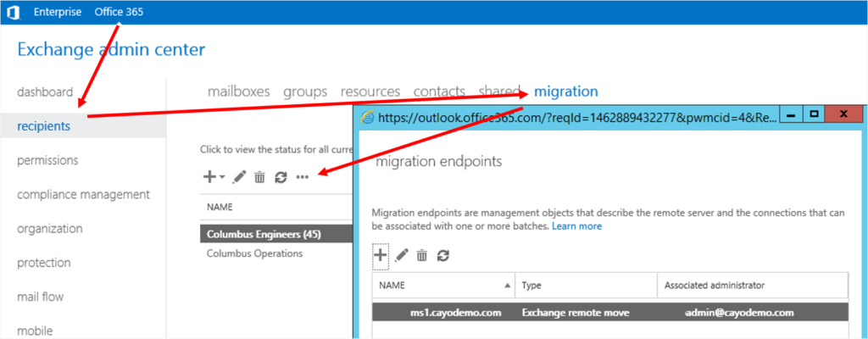868x339 pixels.
Task: Click the new migration batch plus icon
Action: coord(210,177)
